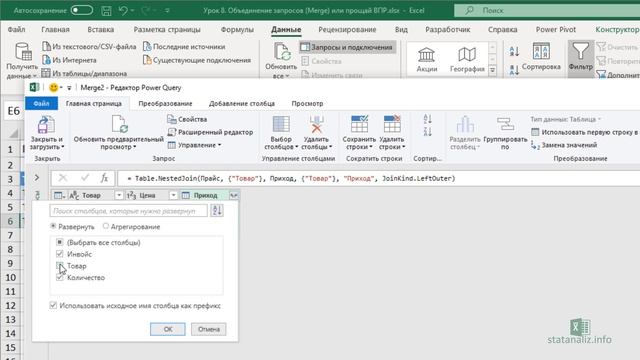Click Replace Values (Замена значений)
The height and width of the screenshot is (360, 640).
click(x=564, y=145)
